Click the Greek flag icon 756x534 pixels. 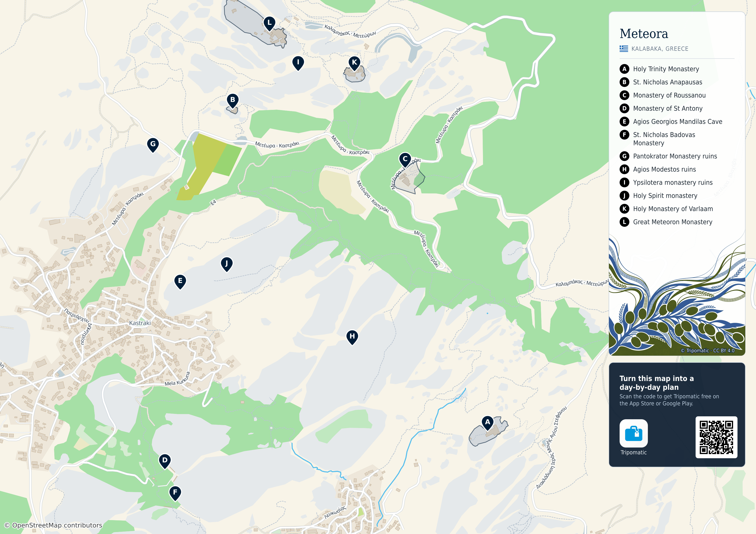pos(624,49)
